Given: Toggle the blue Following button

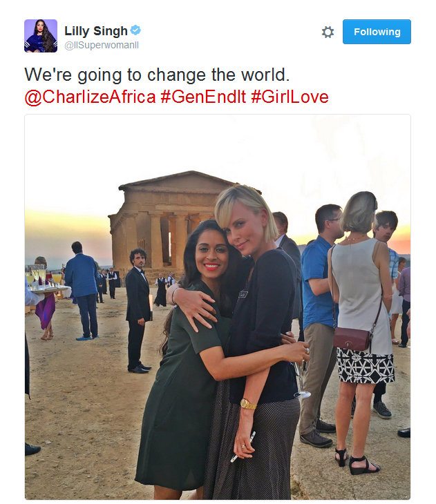Looking at the screenshot, I should pos(377,32).
